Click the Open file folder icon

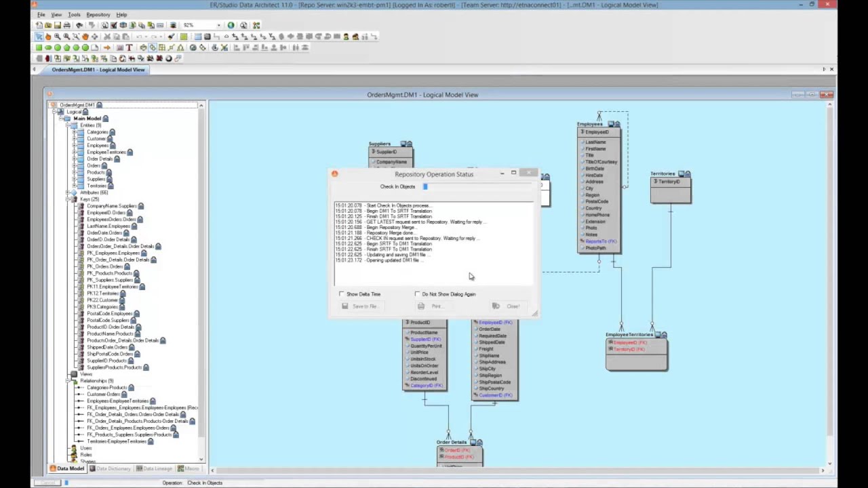[48, 25]
